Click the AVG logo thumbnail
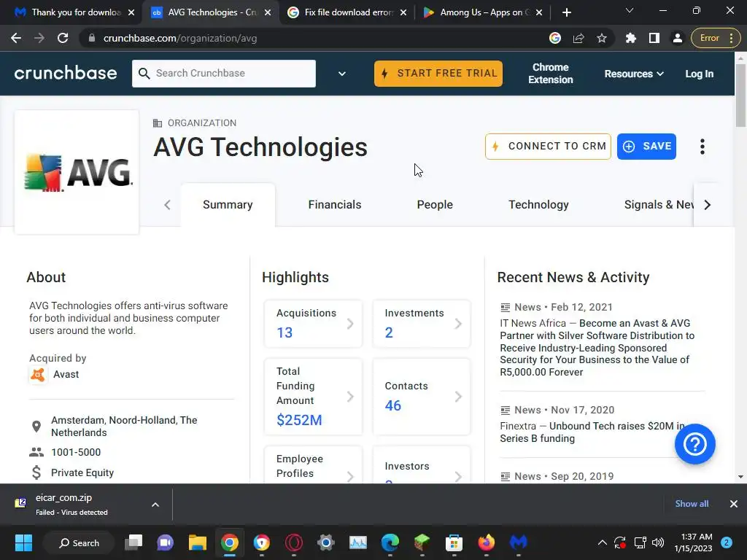 (x=77, y=172)
